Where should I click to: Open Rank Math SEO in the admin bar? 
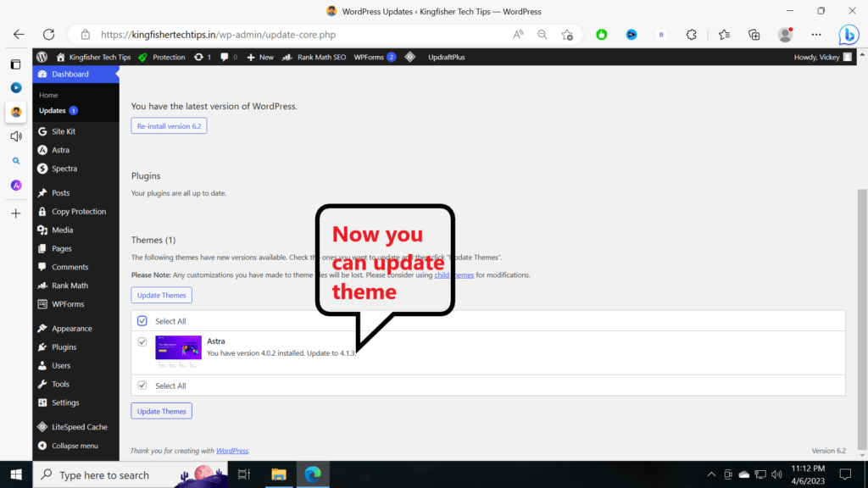[314, 57]
